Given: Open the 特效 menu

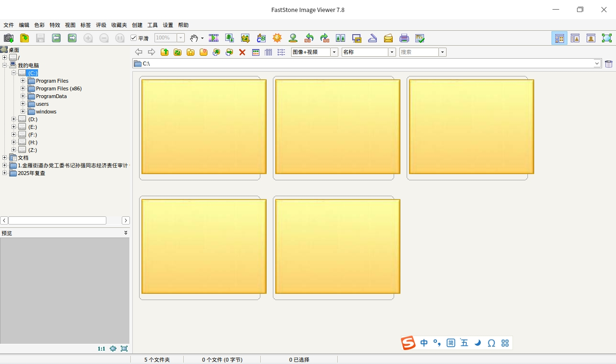Looking at the screenshot, I should click(x=55, y=25).
